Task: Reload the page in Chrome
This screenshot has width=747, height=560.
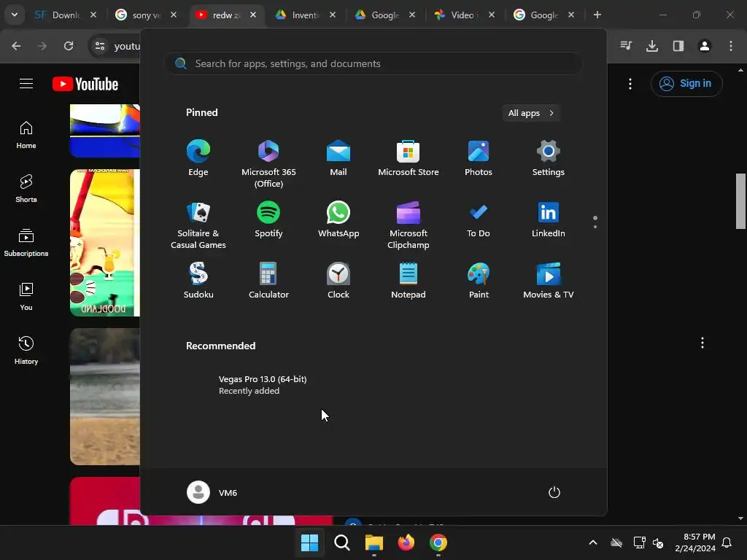Action: (x=69, y=46)
